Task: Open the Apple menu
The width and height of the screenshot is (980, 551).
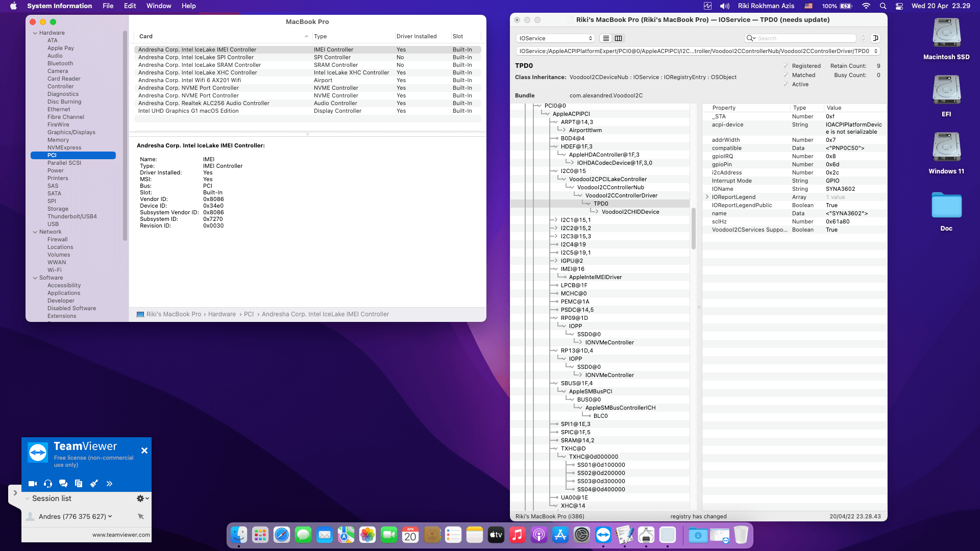Action: pyautogui.click(x=14, y=6)
